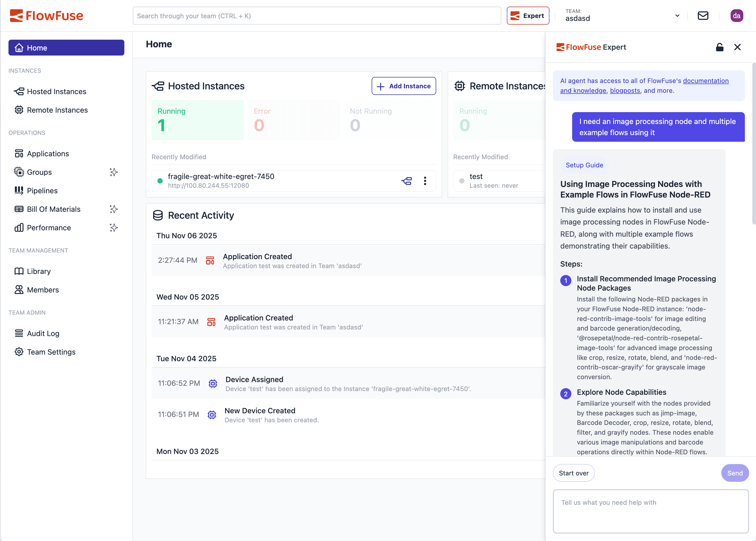756x541 pixels.
Task: Open Team Settings
Action: pyautogui.click(x=51, y=352)
